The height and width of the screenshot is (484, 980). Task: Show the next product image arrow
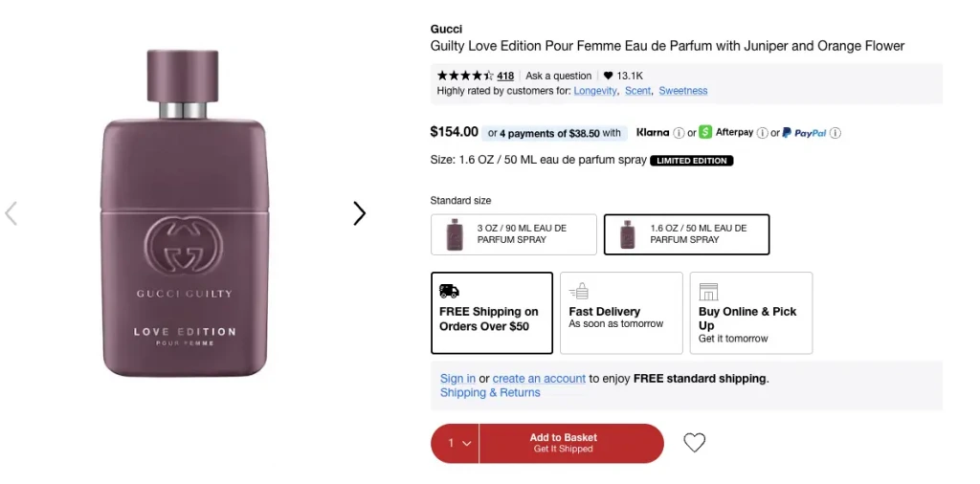pos(359,213)
